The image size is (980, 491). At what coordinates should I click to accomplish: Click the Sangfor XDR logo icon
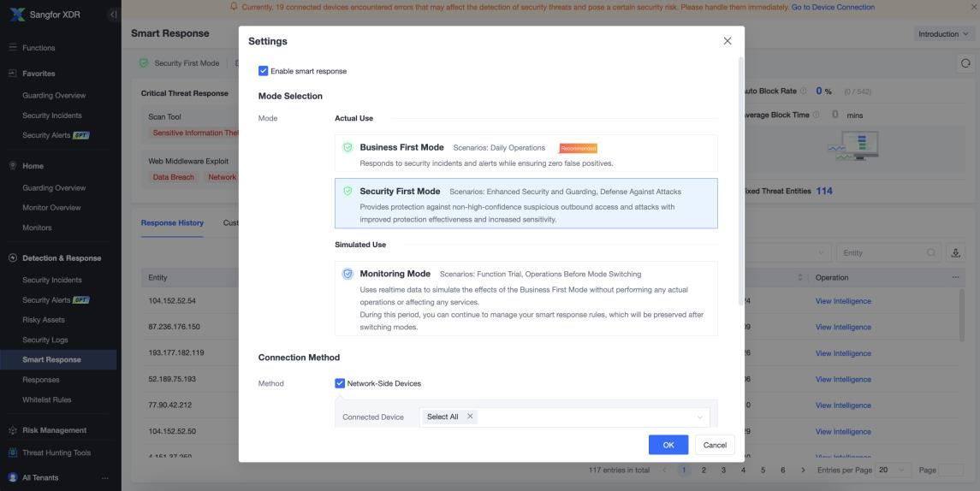tap(17, 14)
